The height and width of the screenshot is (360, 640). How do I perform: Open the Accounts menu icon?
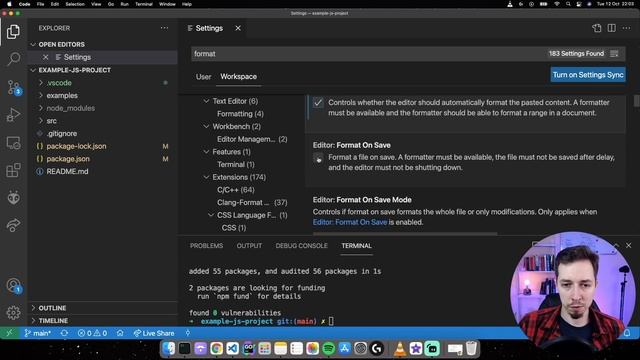pos(13,285)
